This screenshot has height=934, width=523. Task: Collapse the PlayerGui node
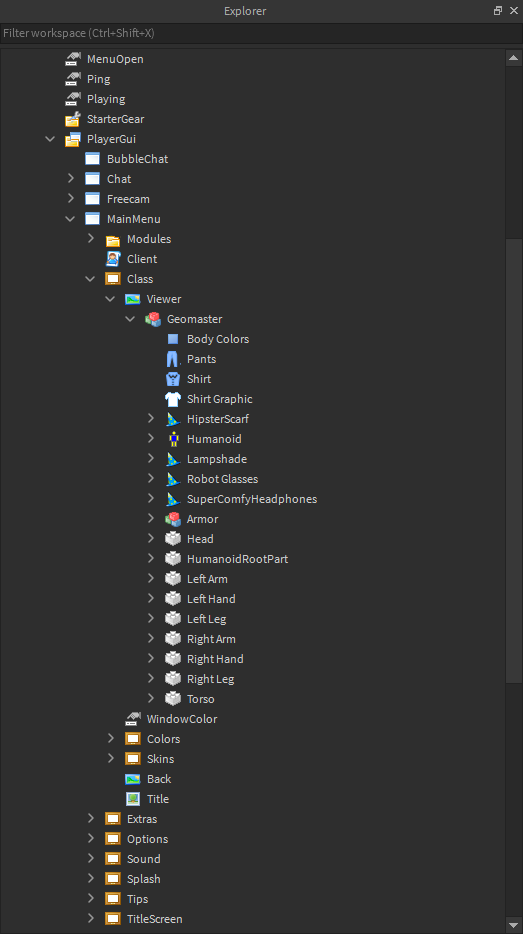tap(50, 139)
